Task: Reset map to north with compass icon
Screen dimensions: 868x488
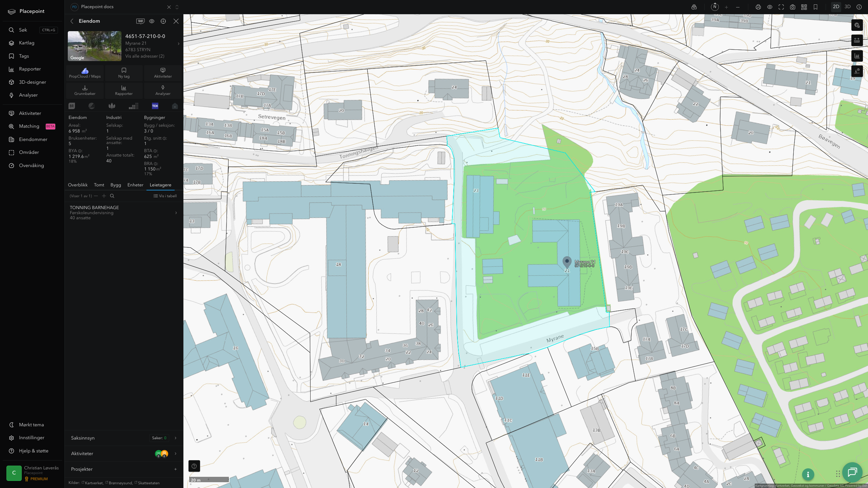Action: [715, 7]
